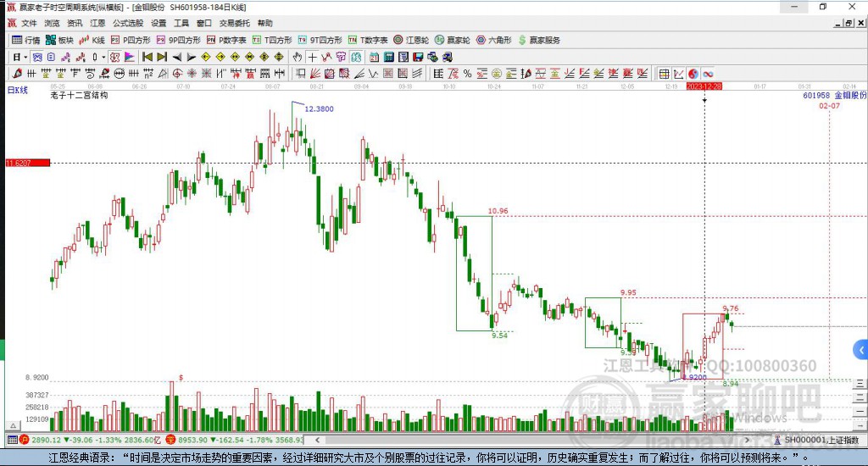This screenshot has width=868, height=466.
Task: Click the 日K线 label
Action: coord(18,90)
